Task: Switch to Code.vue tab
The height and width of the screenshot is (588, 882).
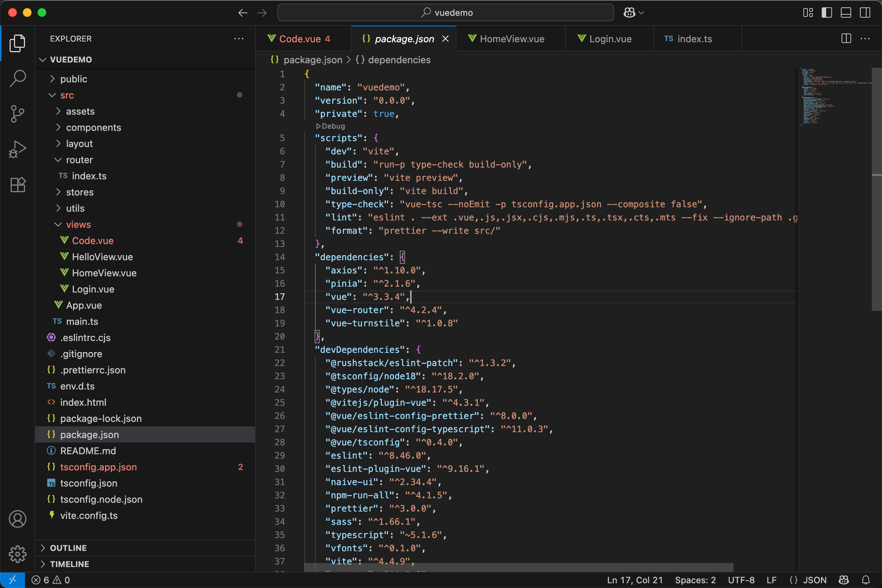Action: coord(304,39)
